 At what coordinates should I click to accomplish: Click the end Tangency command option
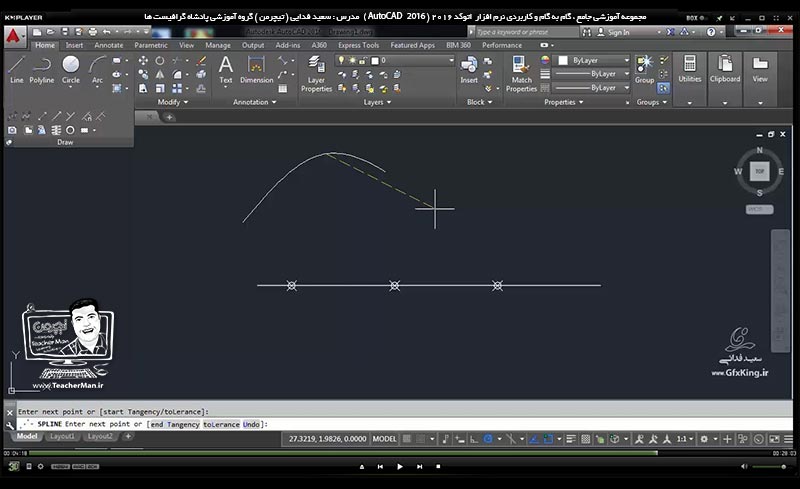[x=175, y=424]
